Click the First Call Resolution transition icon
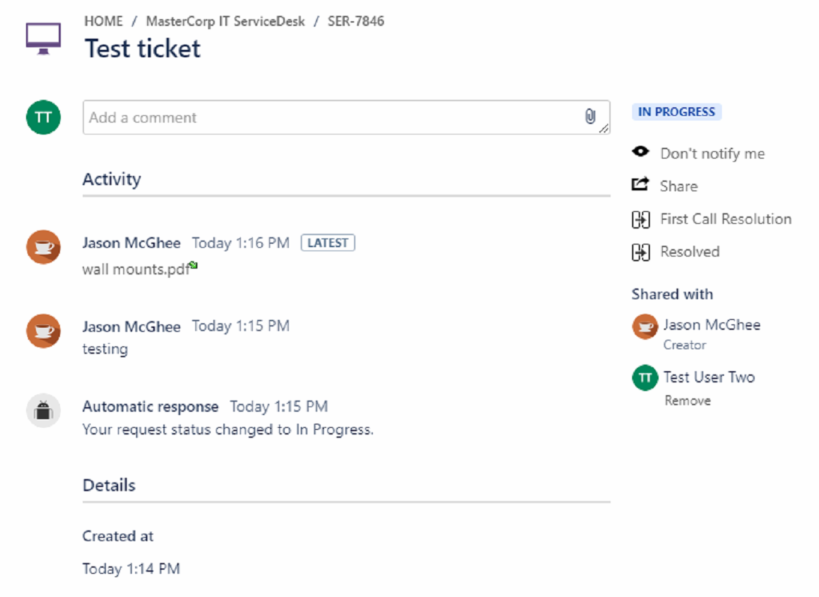819x597 pixels. [641, 219]
